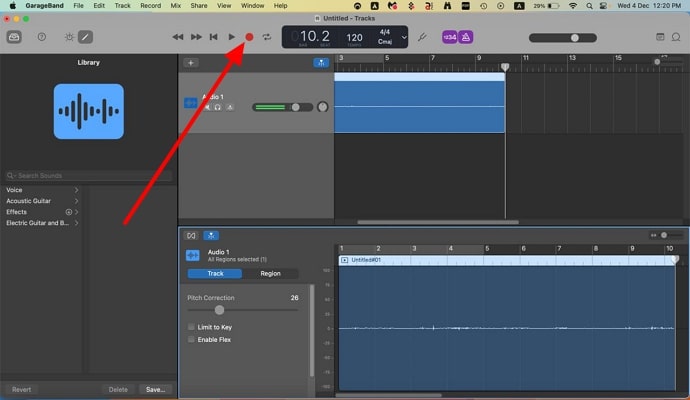Click the tracks area horizontal scrollbar
This screenshot has height=400, width=690.
click(x=438, y=222)
